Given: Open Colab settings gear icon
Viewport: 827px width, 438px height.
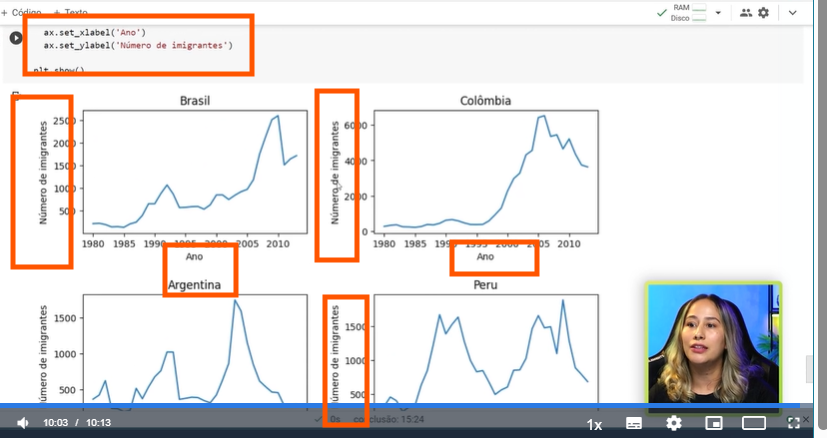Looking at the screenshot, I should click(764, 13).
